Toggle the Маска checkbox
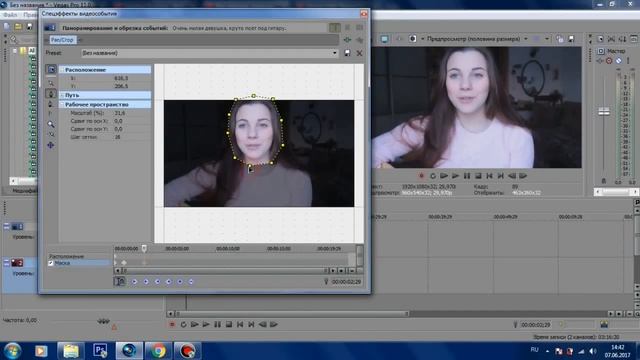The image size is (640, 360). click(x=51, y=263)
